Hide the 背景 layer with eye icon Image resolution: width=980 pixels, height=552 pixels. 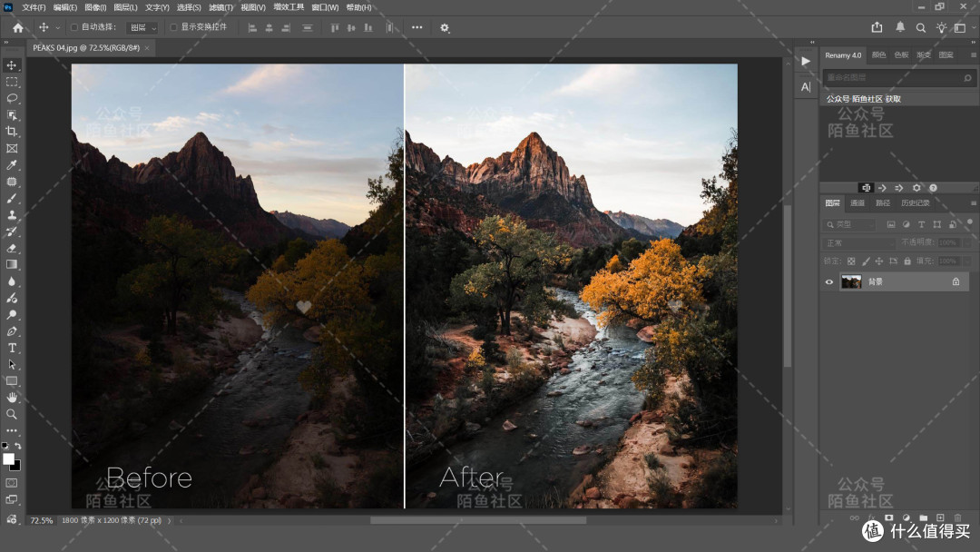pos(829,282)
